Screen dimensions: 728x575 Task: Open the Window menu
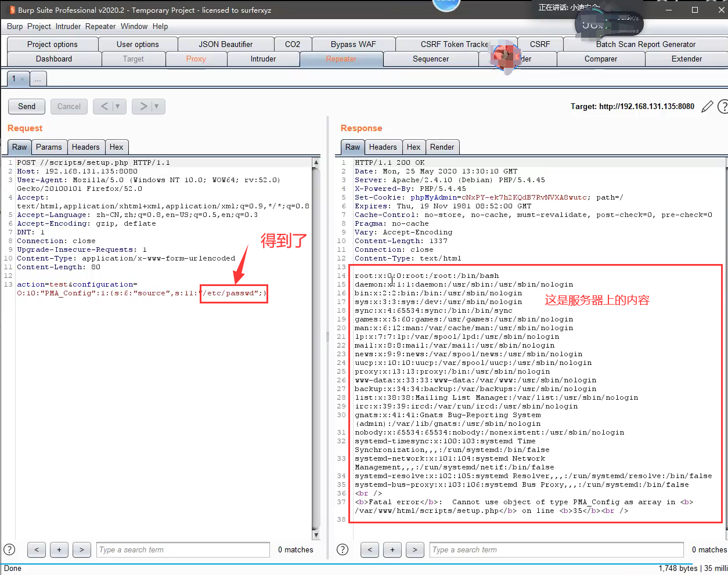point(134,26)
